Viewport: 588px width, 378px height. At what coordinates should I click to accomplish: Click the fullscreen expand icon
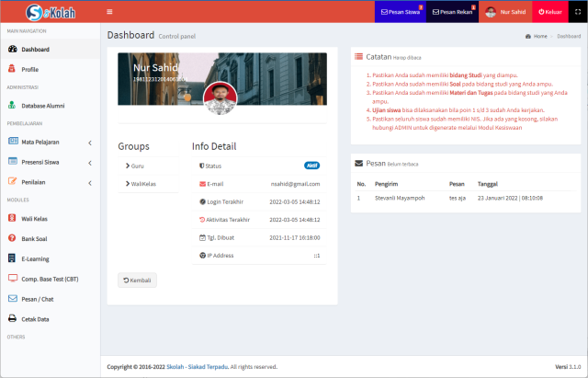pyautogui.click(x=577, y=12)
